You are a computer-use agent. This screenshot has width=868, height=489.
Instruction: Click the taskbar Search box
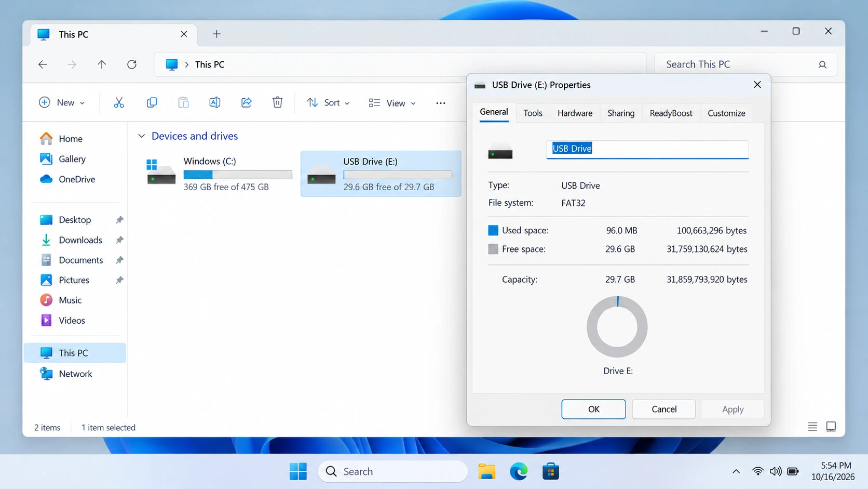(393, 471)
